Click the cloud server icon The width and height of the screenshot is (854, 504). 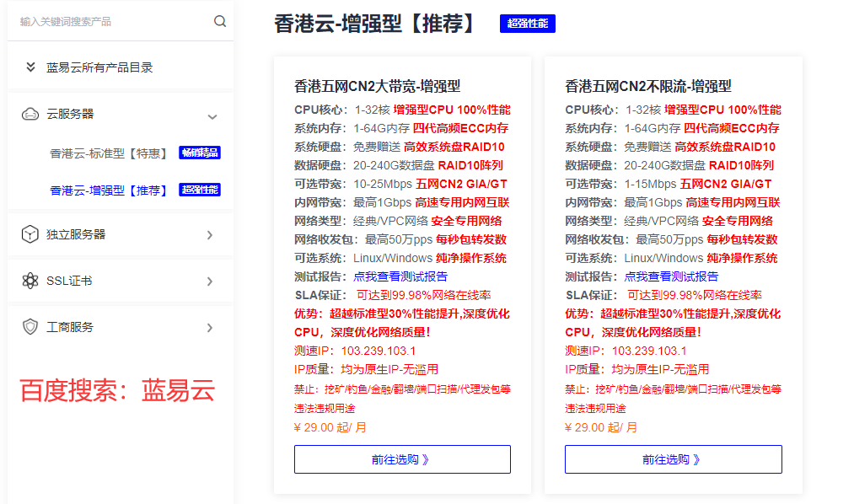30,115
